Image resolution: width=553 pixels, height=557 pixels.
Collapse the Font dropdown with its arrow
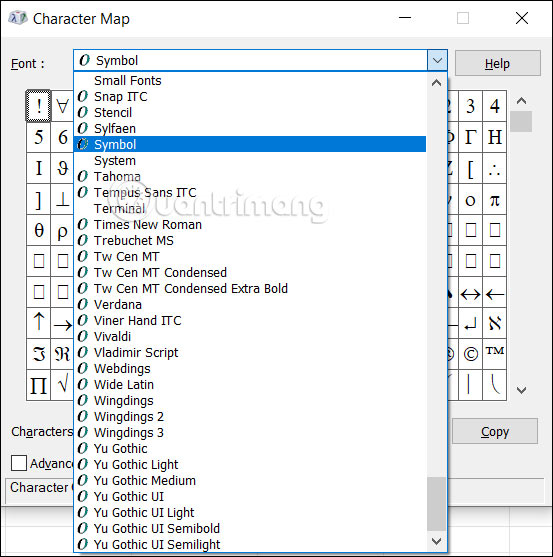(x=437, y=60)
